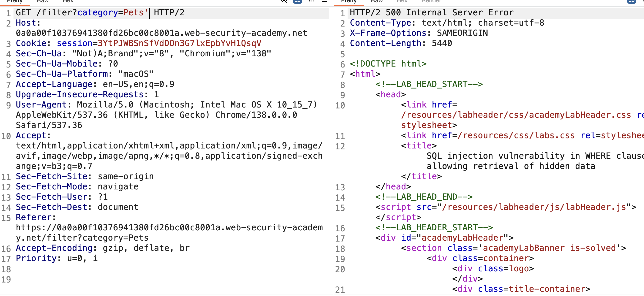This screenshot has height=296, width=644.
Task: Open the response Hex tab
Action: coord(402,1)
